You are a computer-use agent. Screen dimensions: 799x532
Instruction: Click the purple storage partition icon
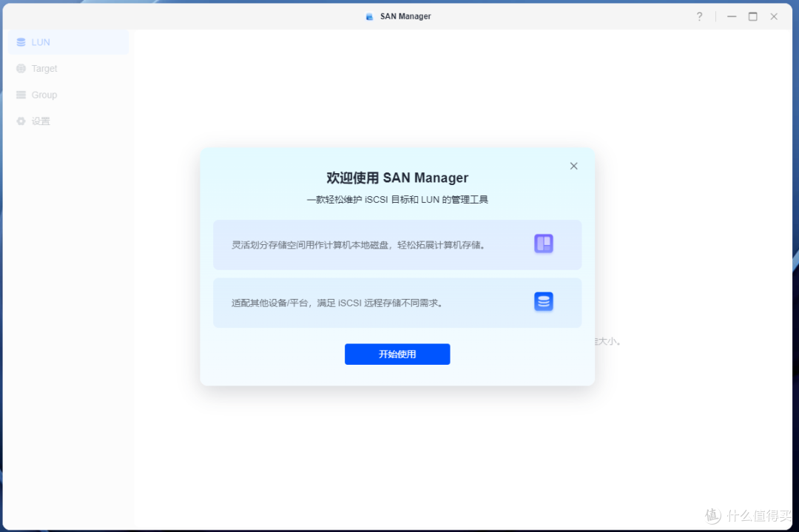coord(544,243)
